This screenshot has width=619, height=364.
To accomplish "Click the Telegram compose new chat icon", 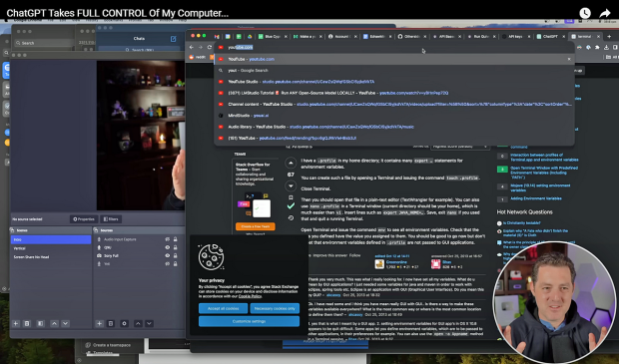I will coord(173,39).
